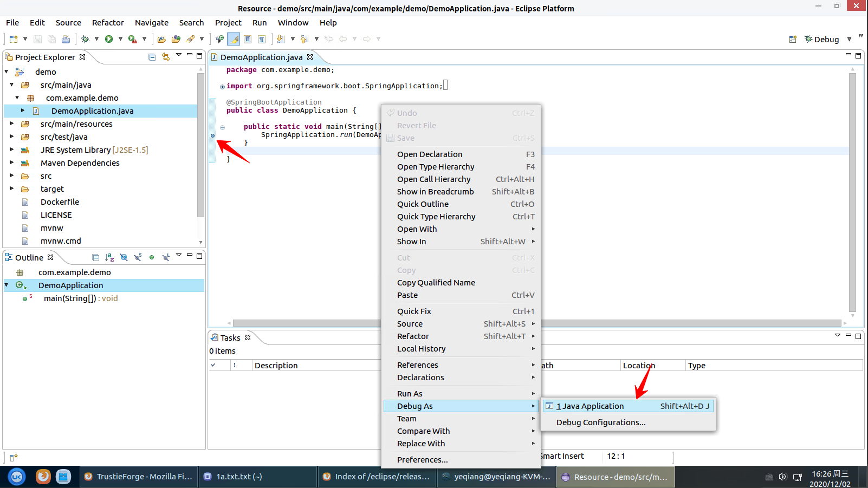Select 1 Java Application in Debug As submenu
Screen dimensions: 868x488
click(629, 406)
